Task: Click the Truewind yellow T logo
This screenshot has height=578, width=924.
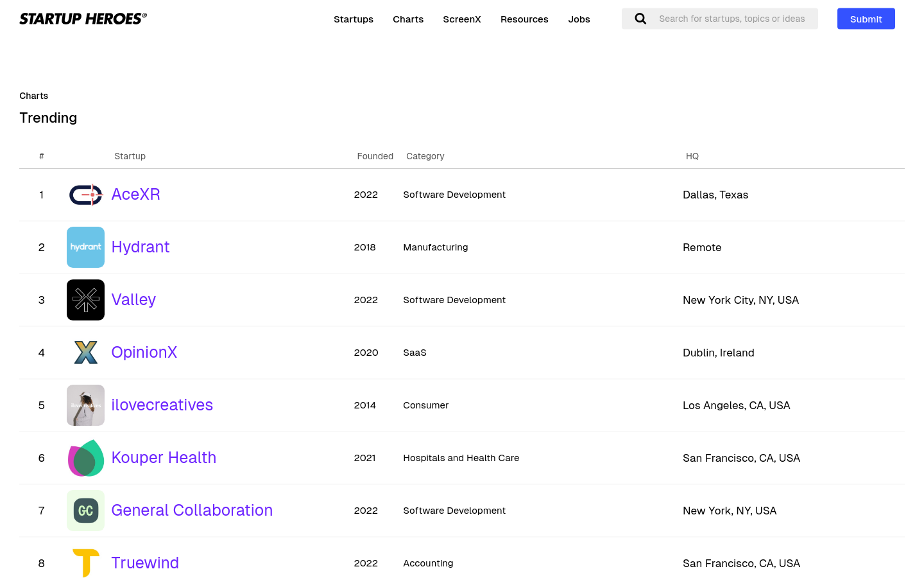Action: pos(85,563)
